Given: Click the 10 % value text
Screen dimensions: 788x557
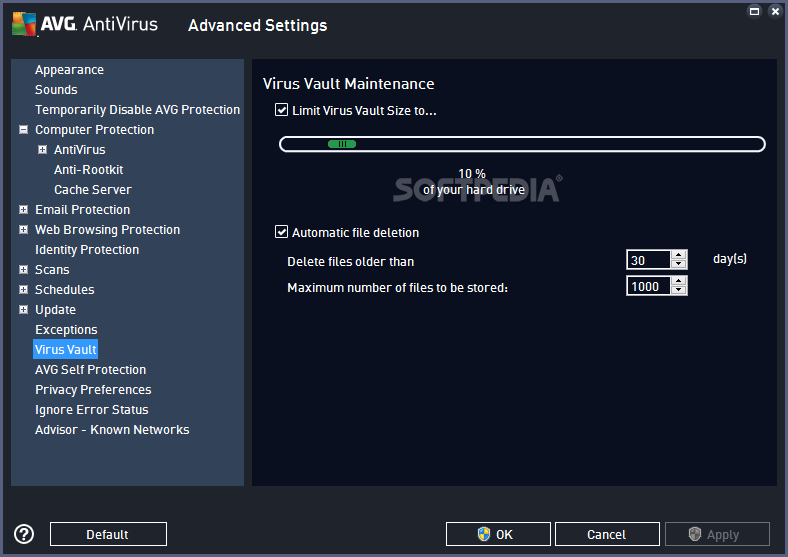Looking at the screenshot, I should click(x=471, y=173).
